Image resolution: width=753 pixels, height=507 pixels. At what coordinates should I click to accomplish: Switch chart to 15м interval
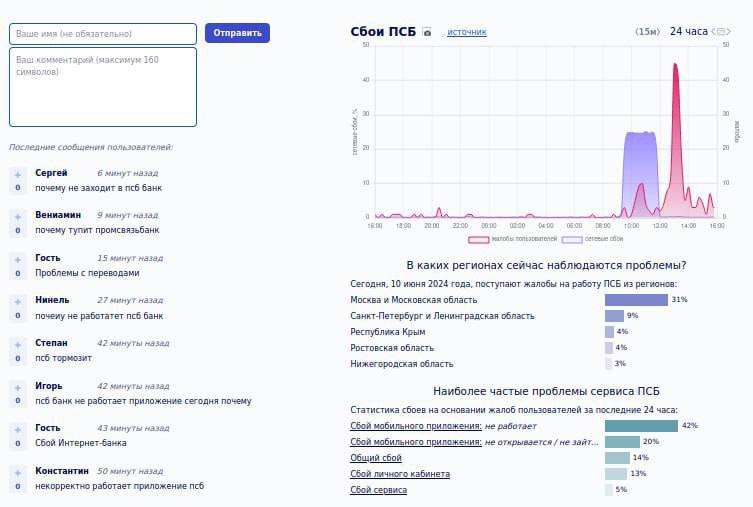click(647, 32)
